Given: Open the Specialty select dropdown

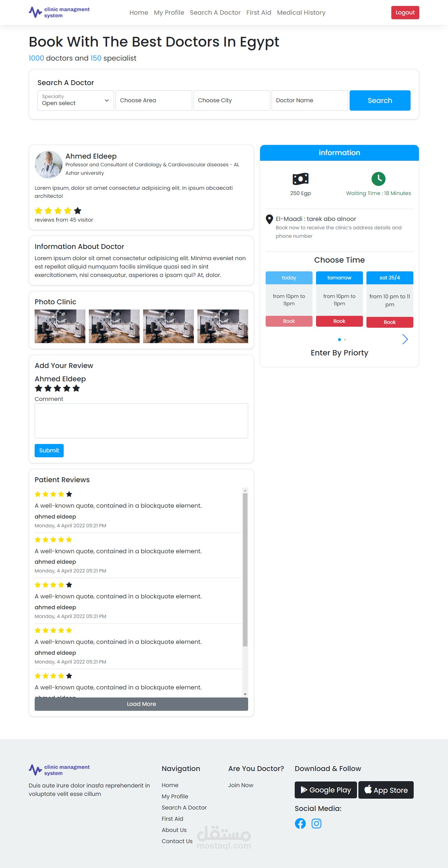Looking at the screenshot, I should click(x=76, y=100).
